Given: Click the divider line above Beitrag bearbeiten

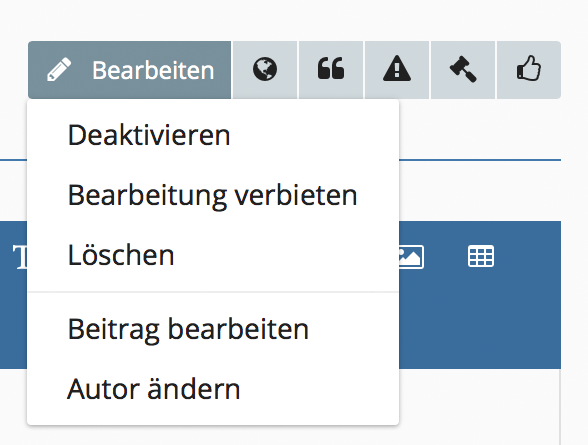Looking at the screenshot, I should pos(213,292).
